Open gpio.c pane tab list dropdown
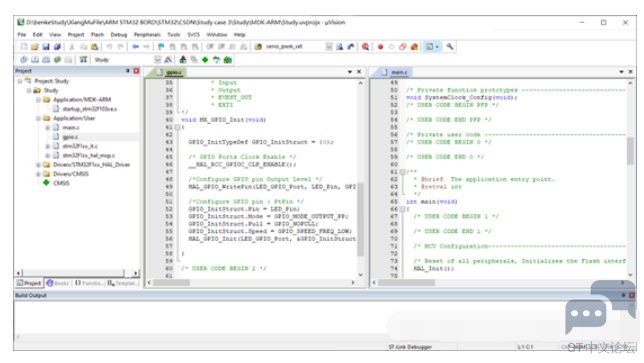The image size is (644, 363). (x=350, y=72)
